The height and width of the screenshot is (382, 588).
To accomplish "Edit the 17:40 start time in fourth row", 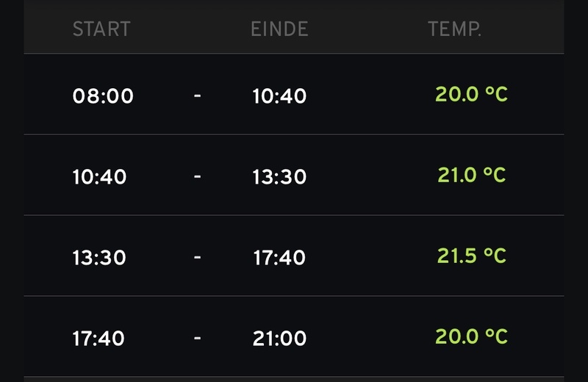I will (98, 339).
